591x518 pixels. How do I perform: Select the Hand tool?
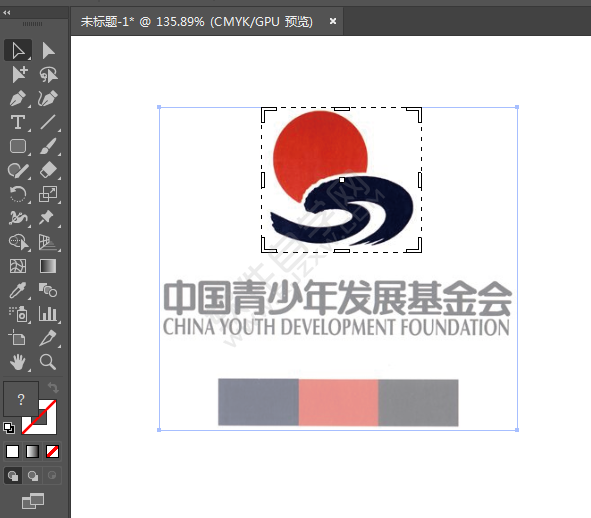pos(18,362)
